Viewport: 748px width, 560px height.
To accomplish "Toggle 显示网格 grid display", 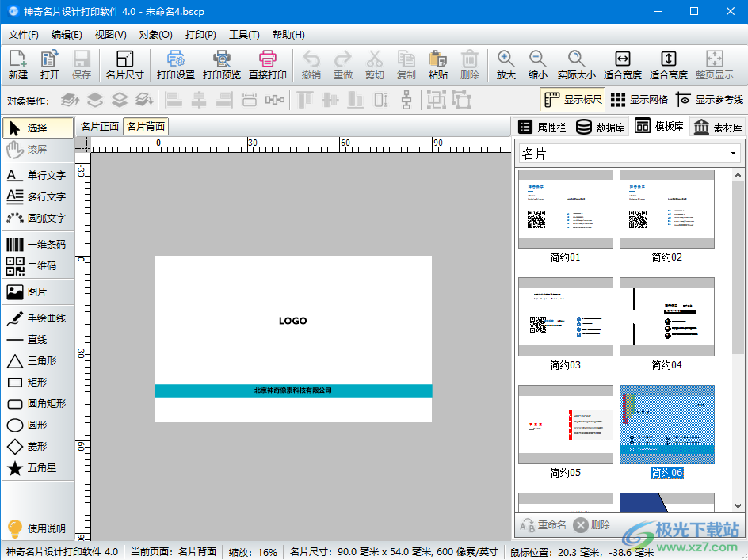I will (639, 100).
